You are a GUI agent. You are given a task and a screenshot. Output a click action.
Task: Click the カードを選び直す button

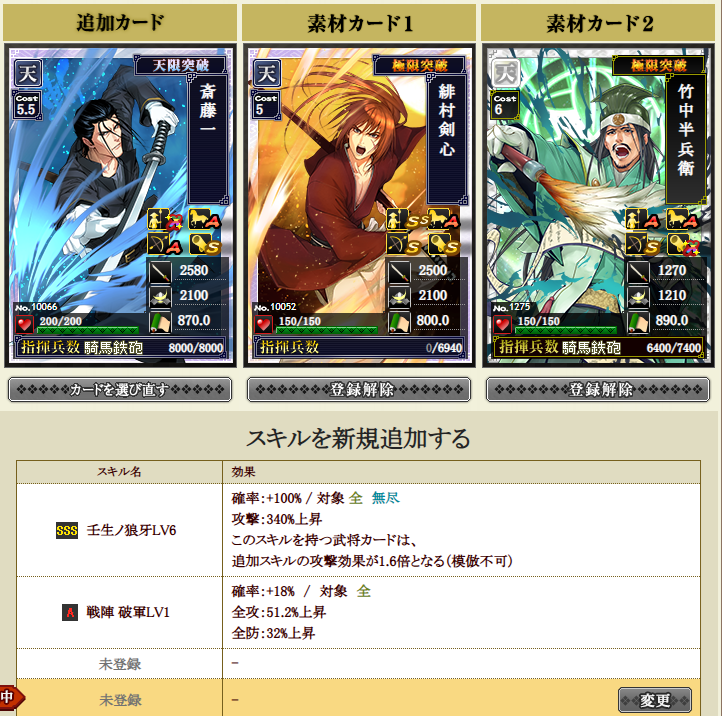pyautogui.click(x=120, y=390)
